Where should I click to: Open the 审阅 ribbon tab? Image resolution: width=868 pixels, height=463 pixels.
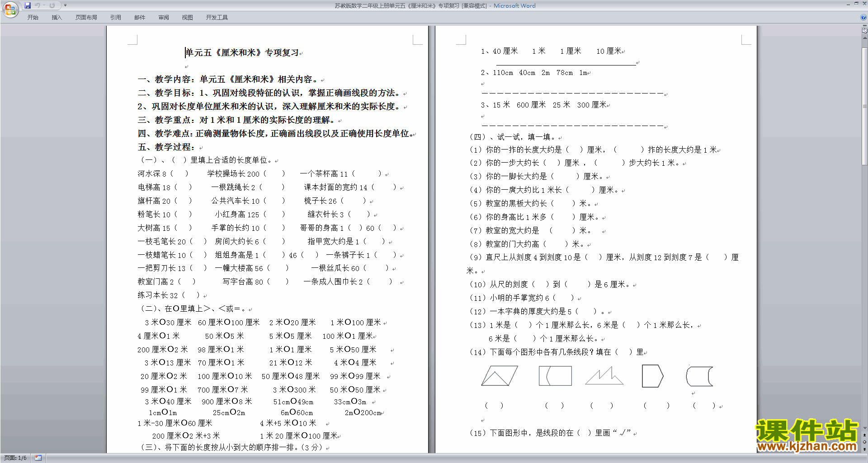164,17
